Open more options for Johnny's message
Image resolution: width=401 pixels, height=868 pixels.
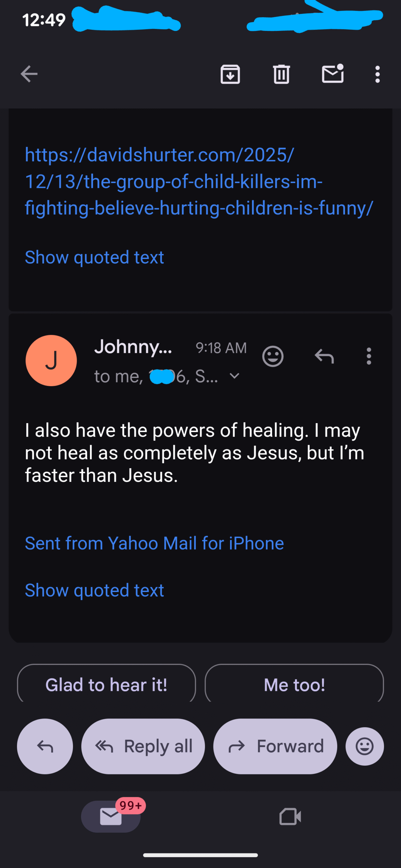coord(369,356)
